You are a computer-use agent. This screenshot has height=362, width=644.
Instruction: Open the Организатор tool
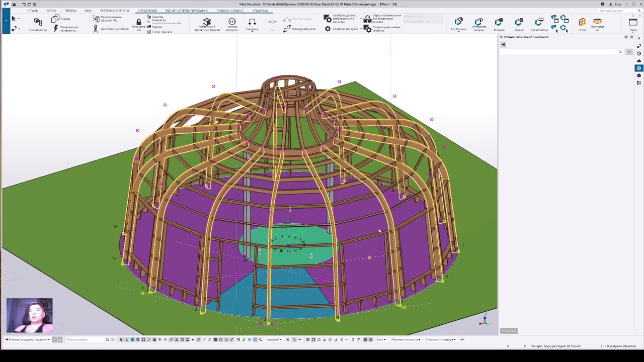click(x=38, y=24)
